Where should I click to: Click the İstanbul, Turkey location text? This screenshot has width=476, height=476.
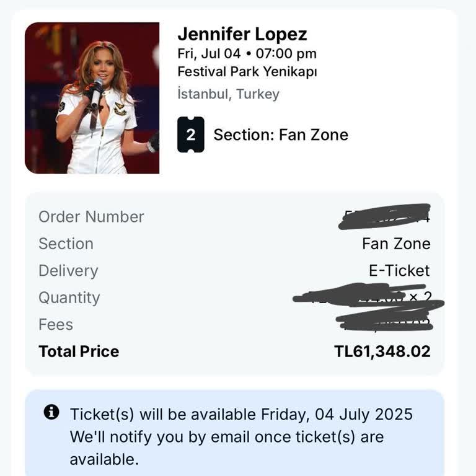click(228, 94)
